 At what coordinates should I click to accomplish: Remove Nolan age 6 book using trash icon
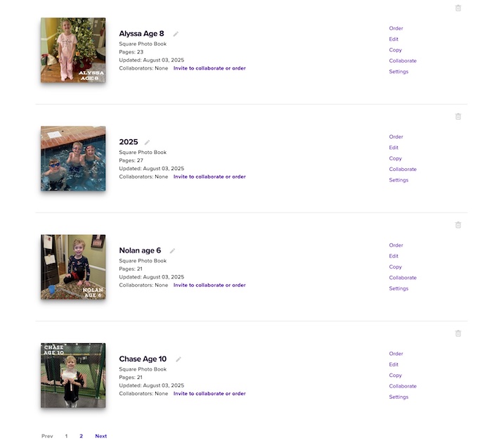tap(458, 225)
